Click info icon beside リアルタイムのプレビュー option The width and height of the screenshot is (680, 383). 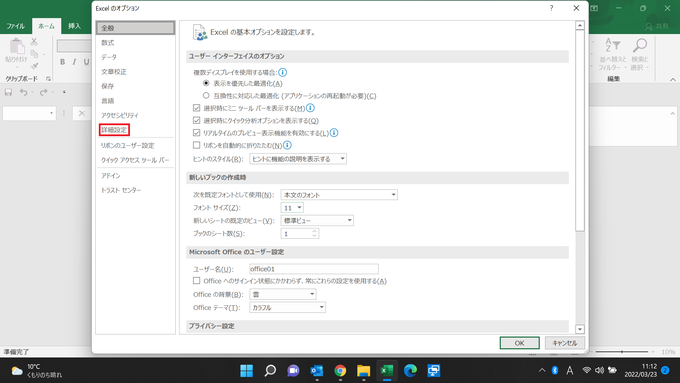(334, 133)
